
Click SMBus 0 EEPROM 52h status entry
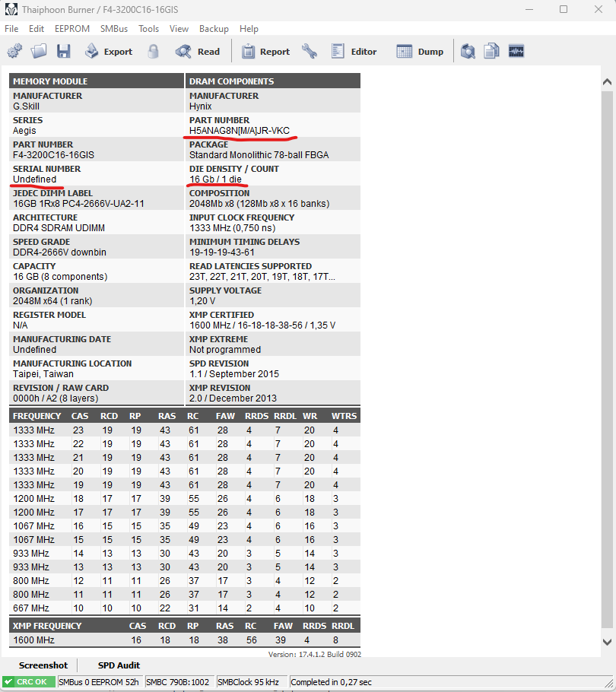coord(100,682)
